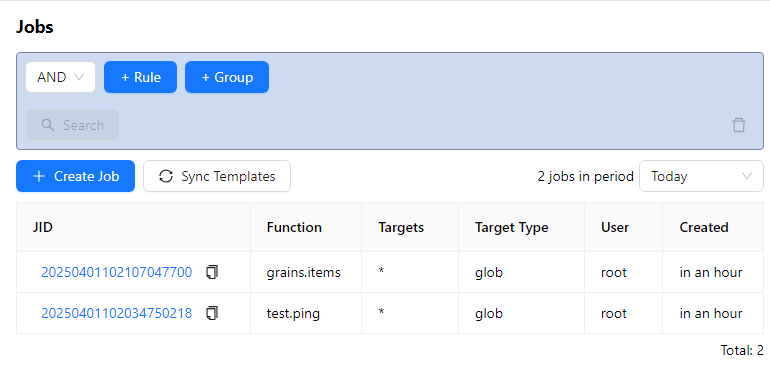Add a new filter Group
This screenshot has width=770, height=373.
click(x=227, y=77)
